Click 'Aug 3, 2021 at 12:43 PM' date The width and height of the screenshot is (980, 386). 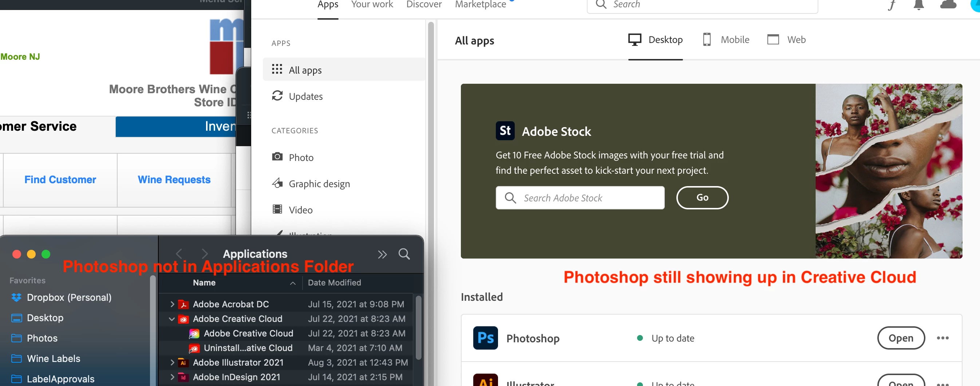pyautogui.click(x=357, y=362)
